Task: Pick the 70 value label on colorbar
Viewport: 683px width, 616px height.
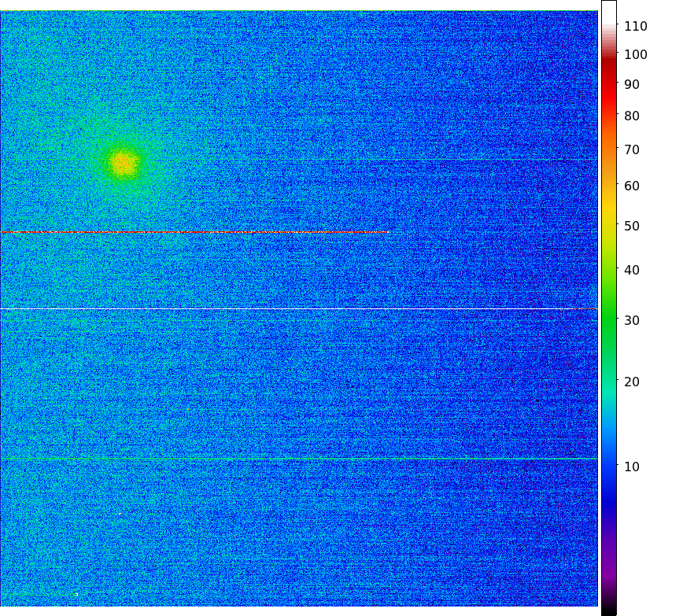Action: [x=631, y=149]
